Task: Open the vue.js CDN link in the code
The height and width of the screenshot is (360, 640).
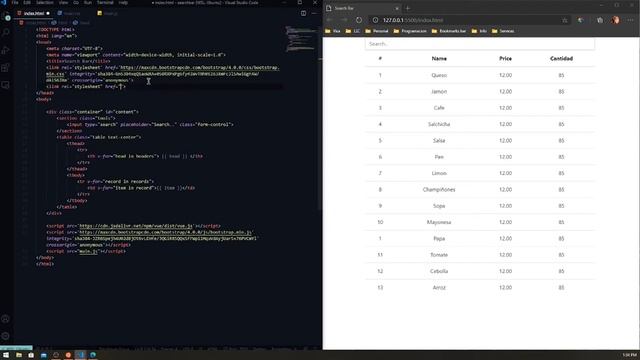Action: coord(136,226)
